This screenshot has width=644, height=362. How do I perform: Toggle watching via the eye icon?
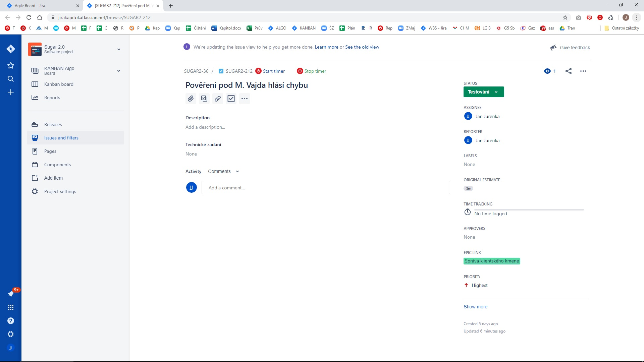547,71
